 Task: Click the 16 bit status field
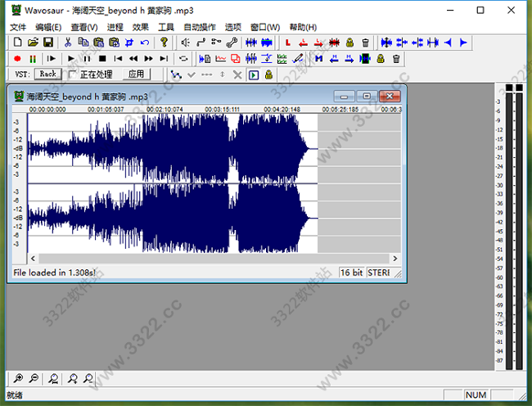pos(351,273)
